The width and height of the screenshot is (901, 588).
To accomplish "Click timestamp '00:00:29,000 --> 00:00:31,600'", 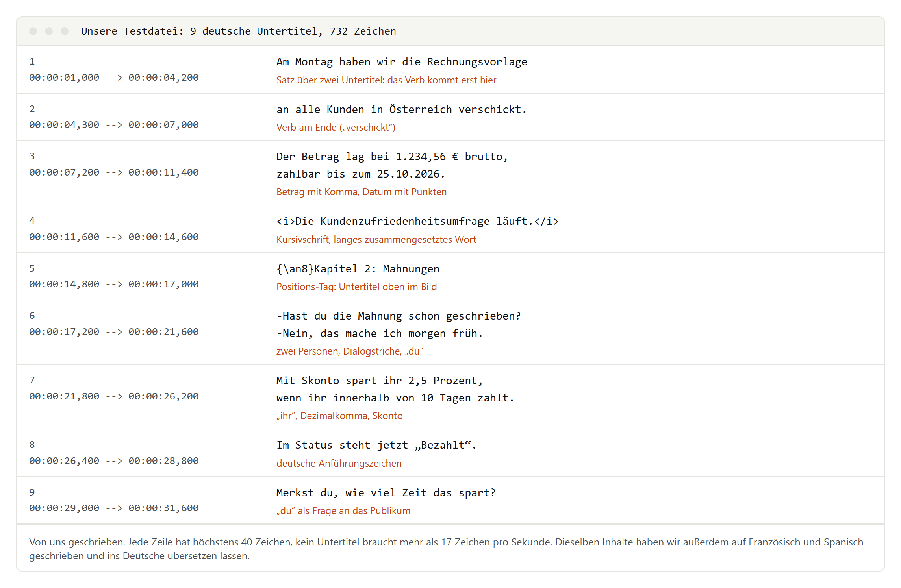I will pos(114,508).
